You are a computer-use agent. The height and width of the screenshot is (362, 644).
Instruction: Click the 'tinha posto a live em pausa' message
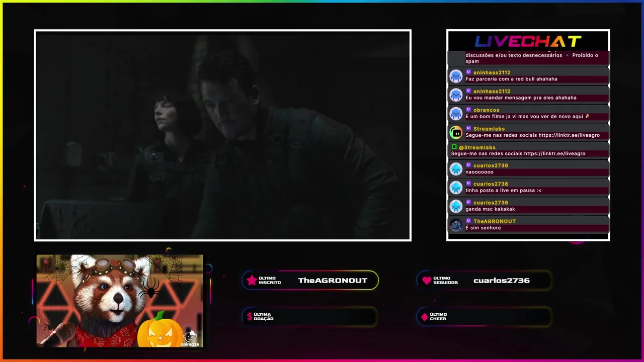(x=503, y=191)
